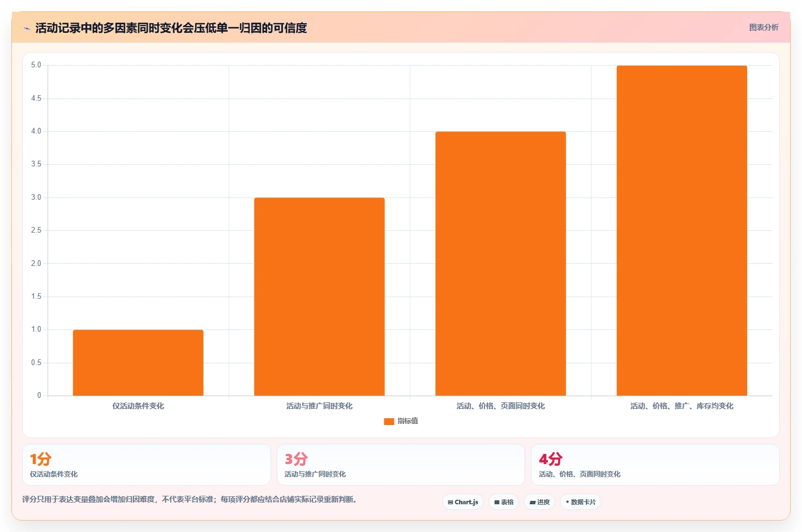This screenshot has width=802, height=532.
Task: Click the 活动、价格、推广、库存均变化 bar
Action: (681, 230)
